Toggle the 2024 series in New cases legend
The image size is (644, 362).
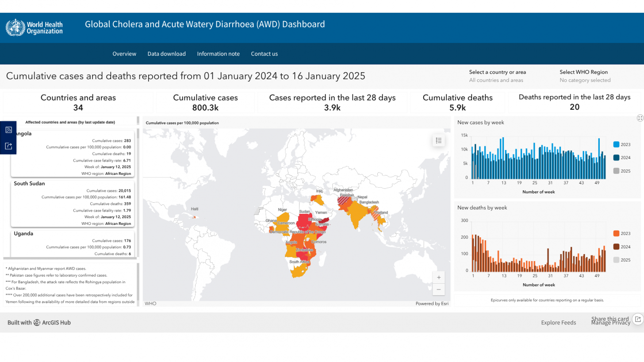tap(622, 158)
